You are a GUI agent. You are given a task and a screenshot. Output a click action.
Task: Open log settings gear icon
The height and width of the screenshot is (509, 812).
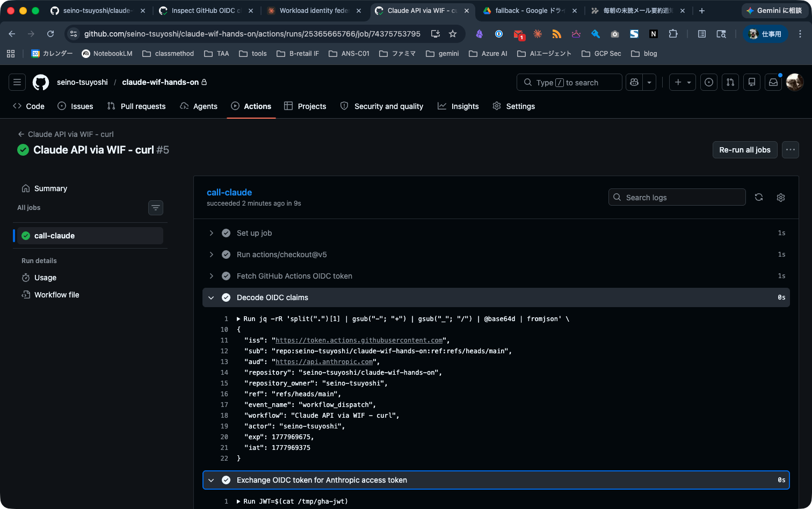point(781,197)
